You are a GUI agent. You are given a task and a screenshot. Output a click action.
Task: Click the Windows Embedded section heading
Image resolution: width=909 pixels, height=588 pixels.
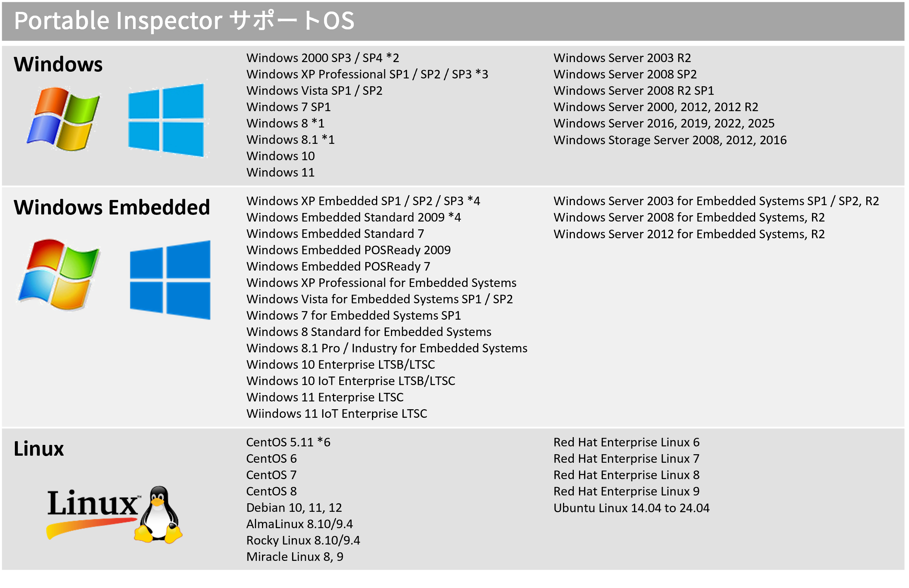tap(112, 207)
